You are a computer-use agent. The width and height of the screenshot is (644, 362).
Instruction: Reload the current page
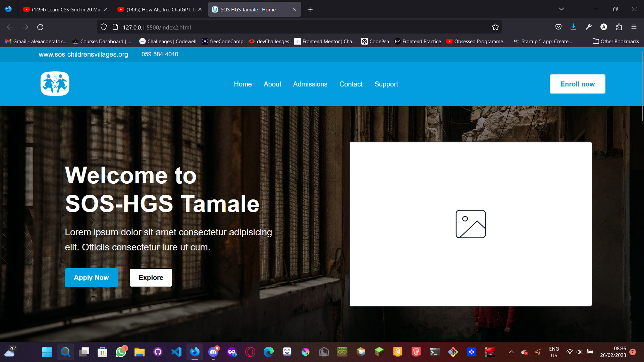coord(40,27)
